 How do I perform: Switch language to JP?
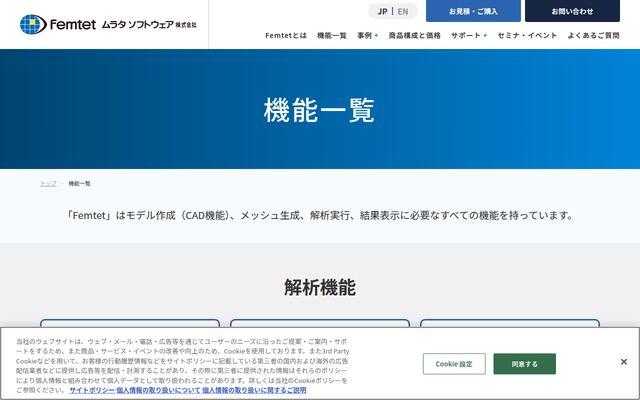pos(382,11)
